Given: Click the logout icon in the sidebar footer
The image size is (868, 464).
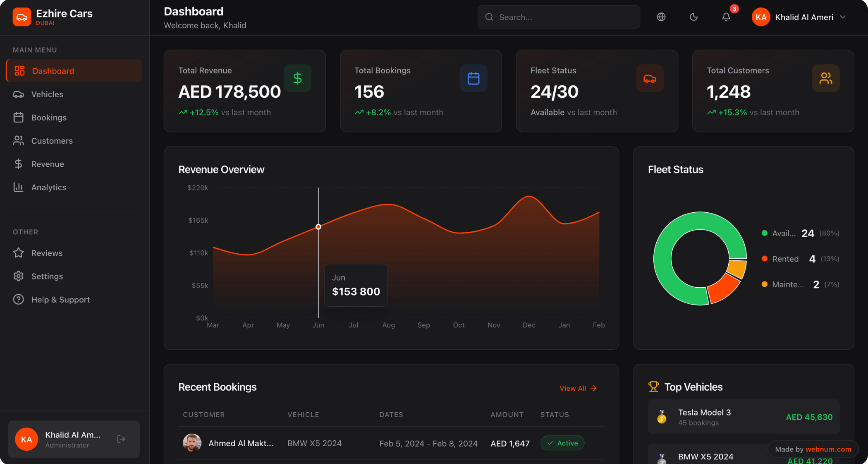Looking at the screenshot, I should pyautogui.click(x=121, y=439).
